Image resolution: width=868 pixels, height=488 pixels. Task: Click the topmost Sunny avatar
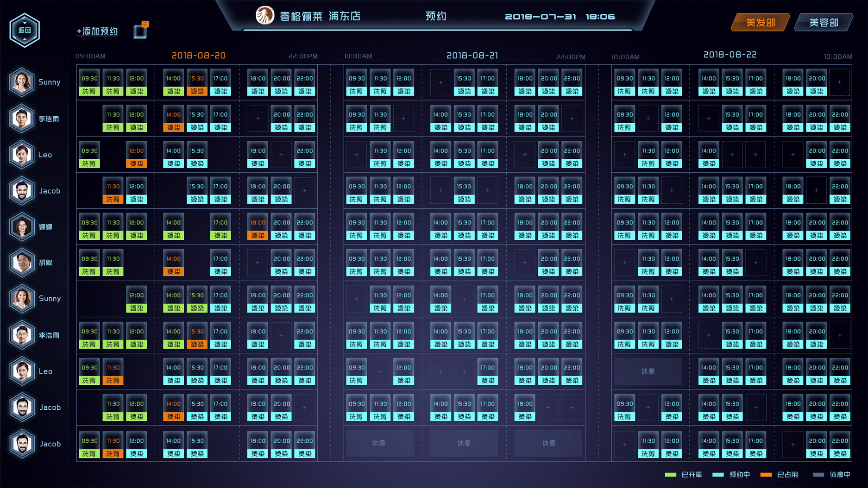tap(22, 82)
